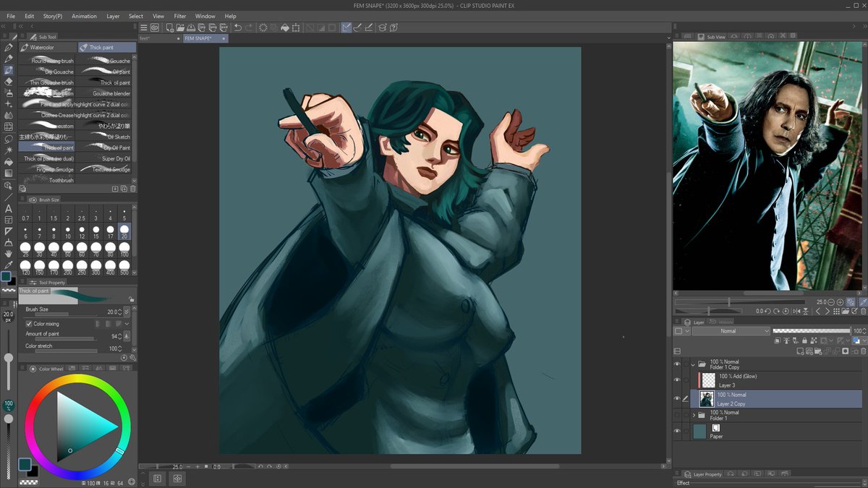Switch to the feet document tab
This screenshot has width=868, height=488.
tap(160, 38)
